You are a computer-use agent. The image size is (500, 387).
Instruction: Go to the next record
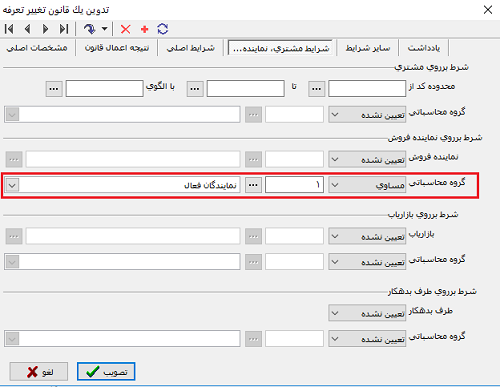46,29
